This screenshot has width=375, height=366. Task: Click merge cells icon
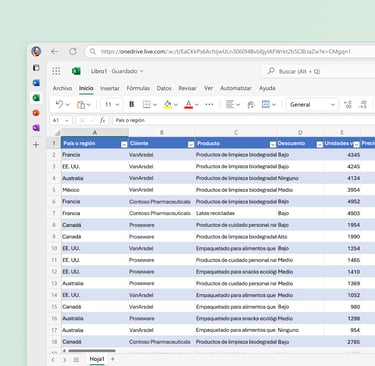click(266, 104)
